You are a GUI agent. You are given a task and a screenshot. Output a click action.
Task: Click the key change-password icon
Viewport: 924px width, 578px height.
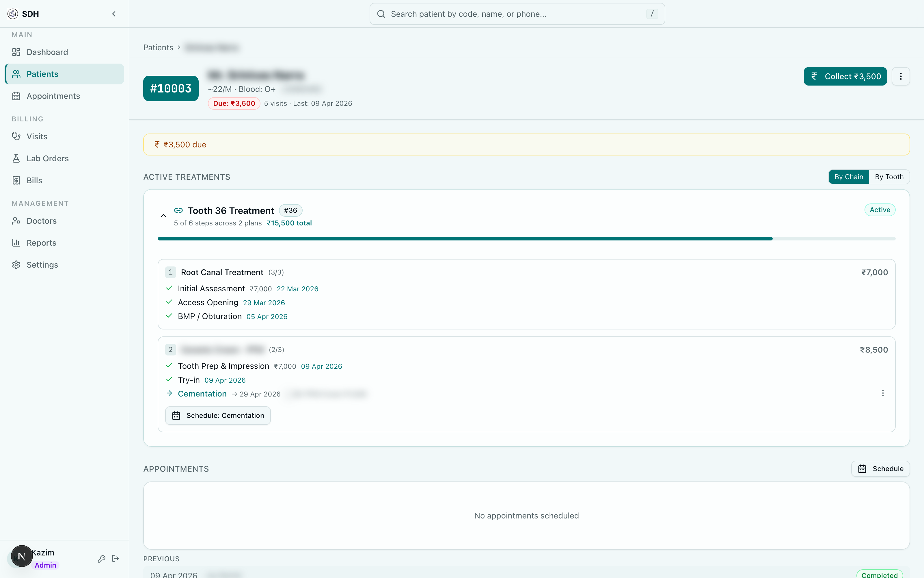102,559
